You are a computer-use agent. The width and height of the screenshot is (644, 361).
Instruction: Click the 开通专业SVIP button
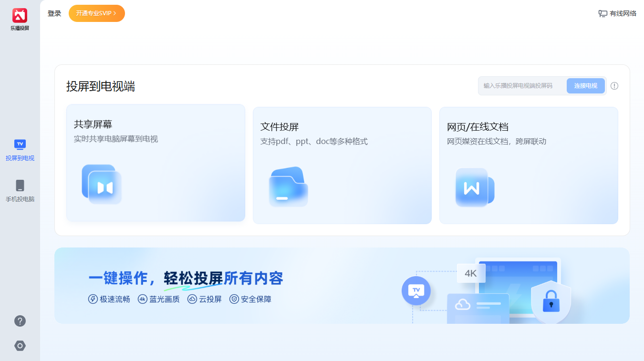click(97, 13)
